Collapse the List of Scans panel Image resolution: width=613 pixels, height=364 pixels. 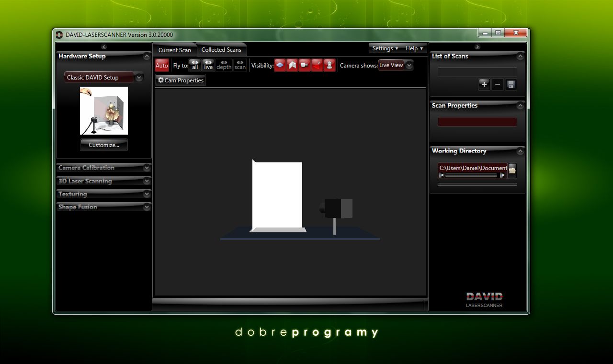[x=520, y=57]
